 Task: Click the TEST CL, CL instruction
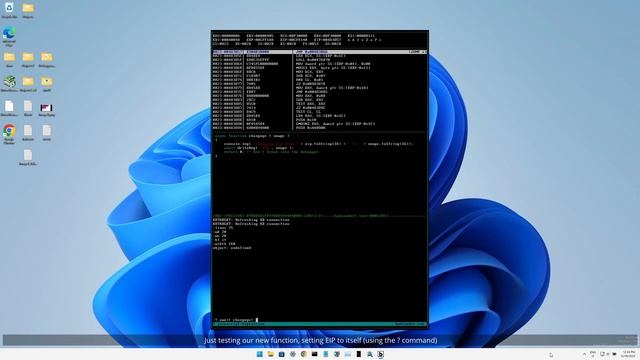point(308,112)
